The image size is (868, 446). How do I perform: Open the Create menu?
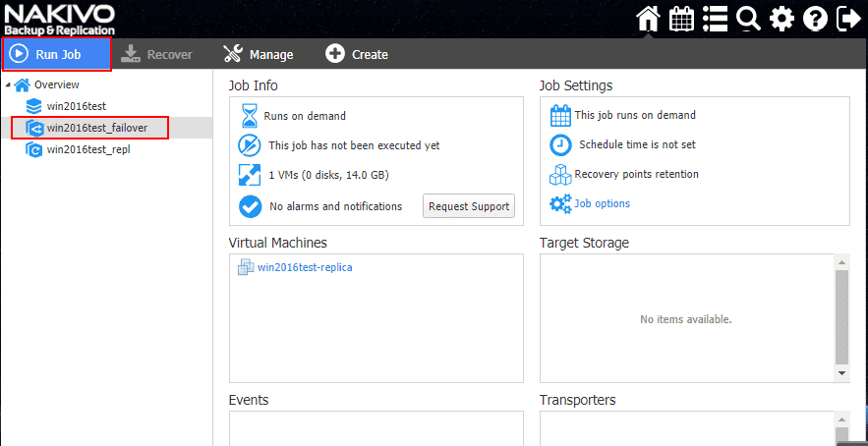pyautogui.click(x=357, y=54)
